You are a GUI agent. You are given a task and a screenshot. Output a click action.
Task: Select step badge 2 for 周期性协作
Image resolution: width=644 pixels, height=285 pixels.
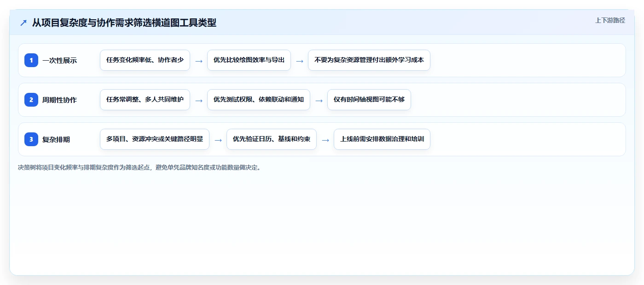pyautogui.click(x=31, y=100)
